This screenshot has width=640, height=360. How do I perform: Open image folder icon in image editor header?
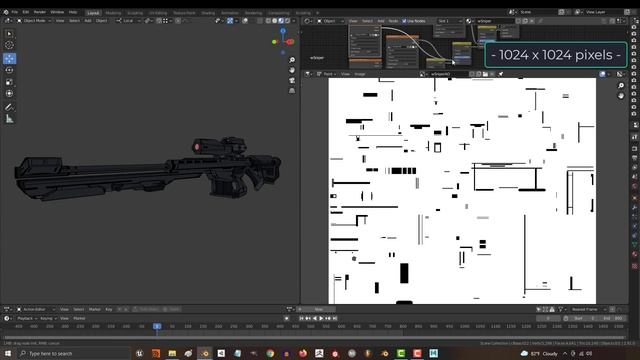(485, 74)
